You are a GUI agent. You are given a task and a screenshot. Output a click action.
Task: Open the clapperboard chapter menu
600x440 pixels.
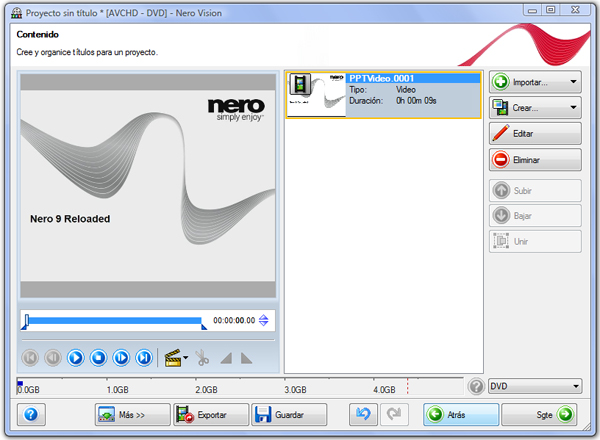tap(176, 358)
